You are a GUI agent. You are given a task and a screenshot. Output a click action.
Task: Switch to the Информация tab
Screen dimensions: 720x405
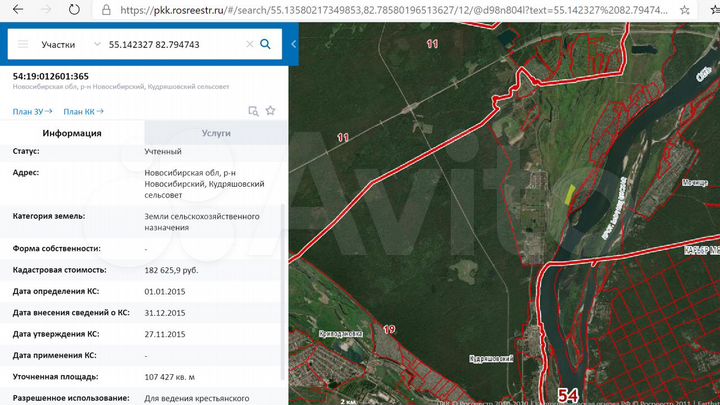click(x=72, y=133)
